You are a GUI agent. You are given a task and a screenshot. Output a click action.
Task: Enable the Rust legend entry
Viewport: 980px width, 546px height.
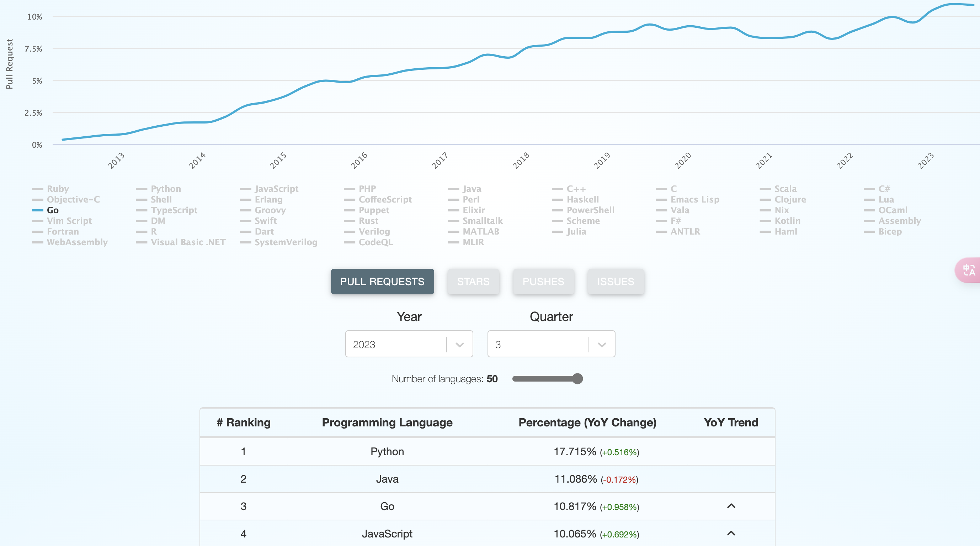click(361, 221)
